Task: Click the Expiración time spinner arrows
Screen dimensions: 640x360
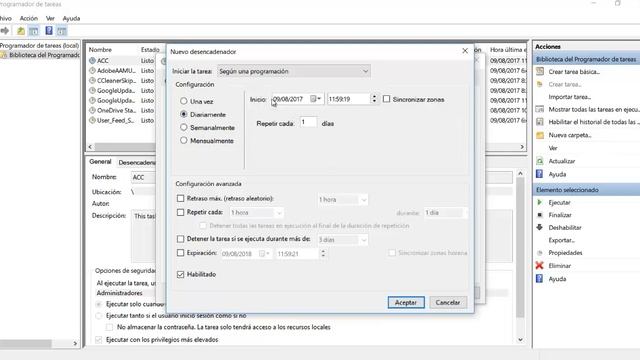Action: (x=323, y=253)
